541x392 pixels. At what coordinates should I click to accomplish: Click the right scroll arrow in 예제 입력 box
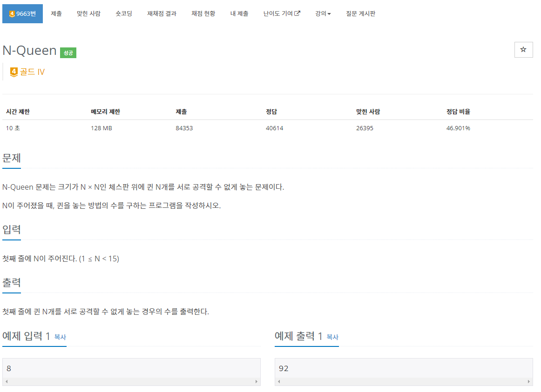click(x=257, y=381)
